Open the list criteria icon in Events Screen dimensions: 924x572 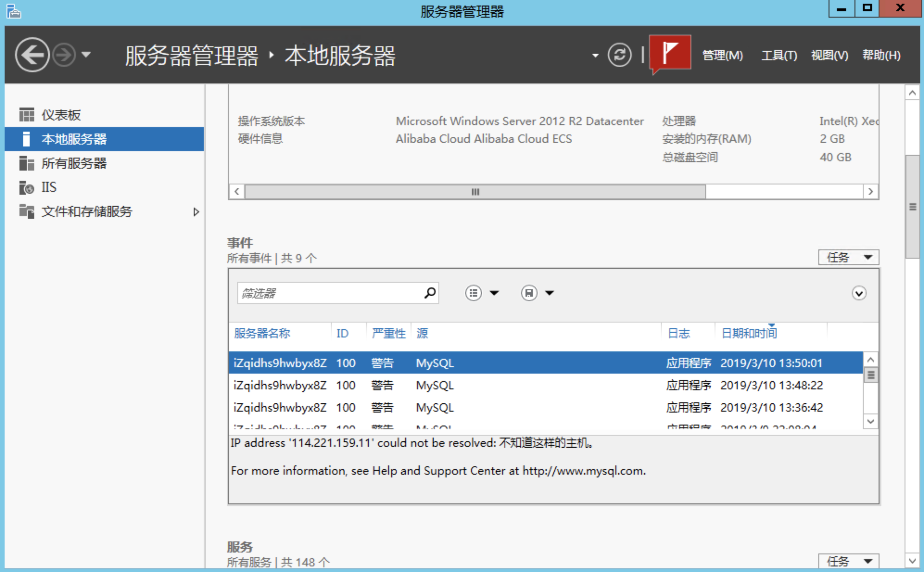pos(474,293)
